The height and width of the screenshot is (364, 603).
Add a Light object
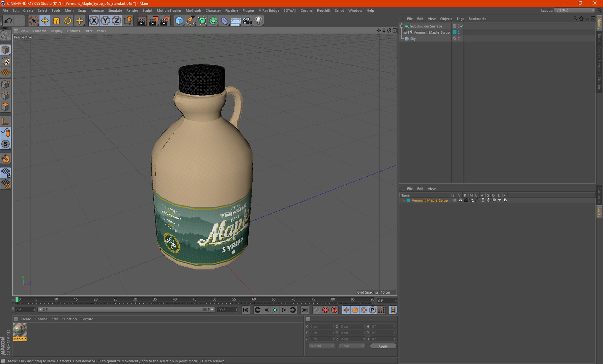pyautogui.click(x=259, y=21)
